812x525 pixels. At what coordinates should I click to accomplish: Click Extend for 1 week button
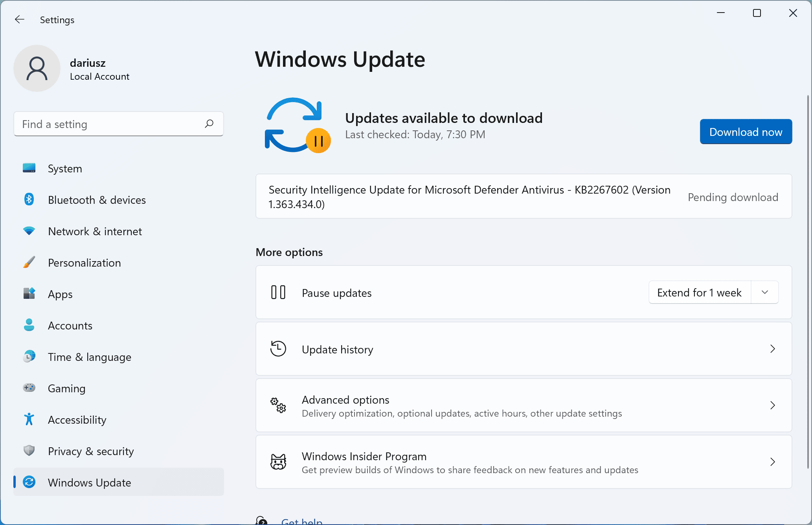tap(700, 293)
